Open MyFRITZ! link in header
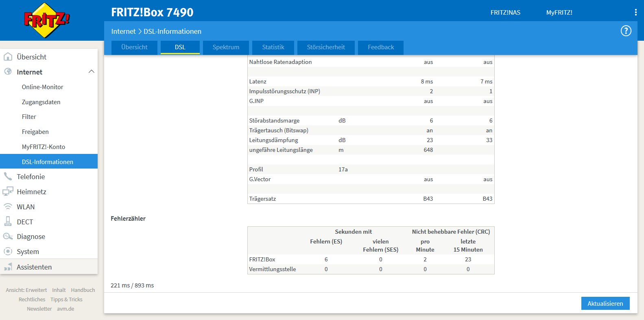The height and width of the screenshot is (320, 644). [559, 13]
